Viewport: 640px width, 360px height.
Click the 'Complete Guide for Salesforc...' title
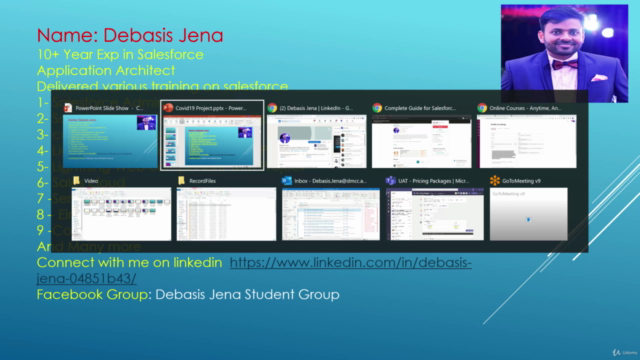420,108
